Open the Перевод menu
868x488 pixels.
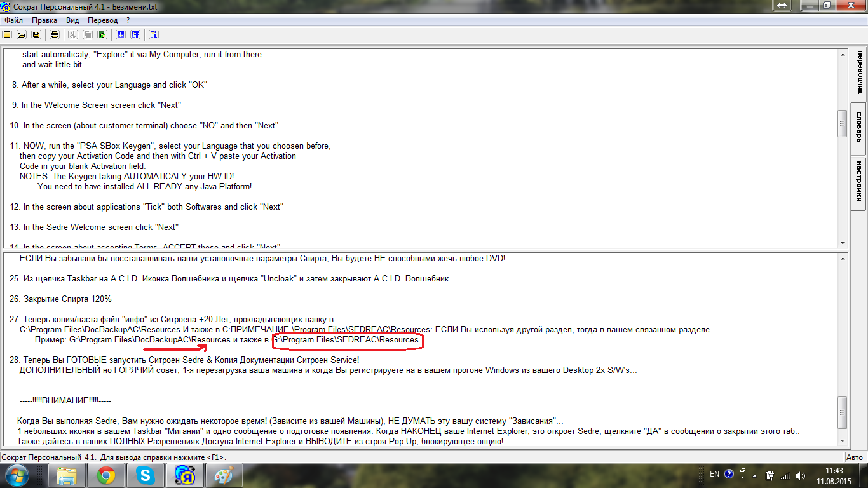click(103, 20)
